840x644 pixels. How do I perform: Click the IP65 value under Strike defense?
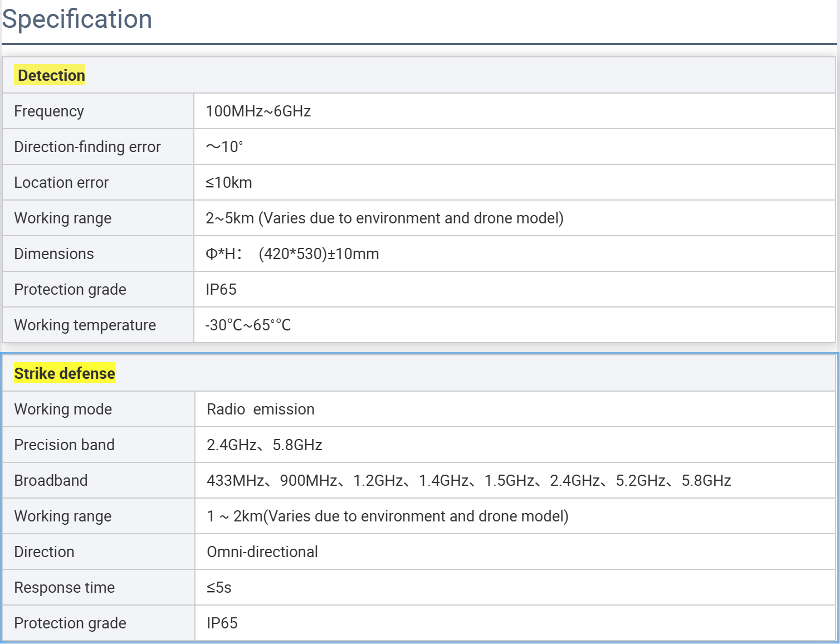click(x=222, y=623)
